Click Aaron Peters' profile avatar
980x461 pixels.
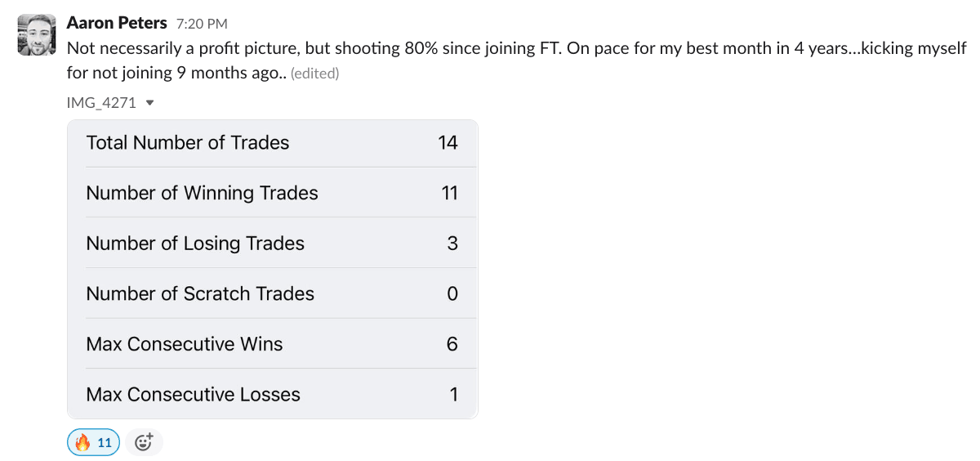[36, 35]
